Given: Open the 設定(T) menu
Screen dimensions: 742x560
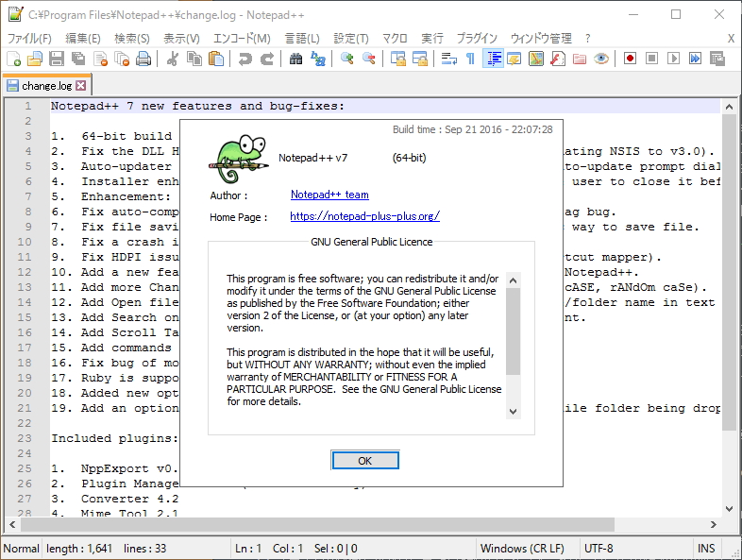Looking at the screenshot, I should tap(351, 39).
